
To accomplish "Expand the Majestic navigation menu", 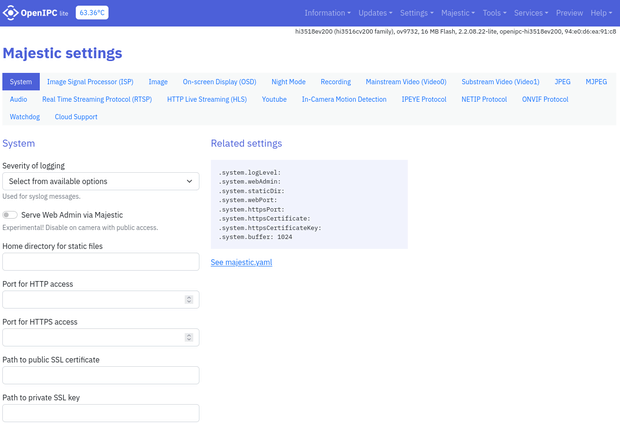I will 458,13.
